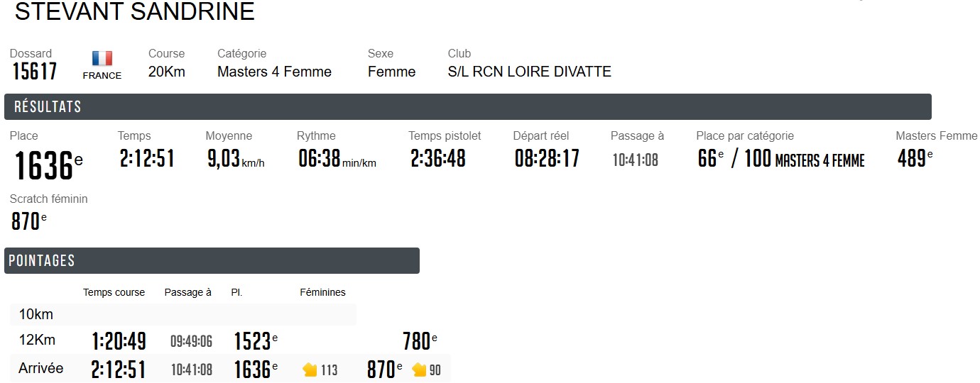
Task: Open the S/L RCN LOIRE DIVATTE club link
Action: (529, 72)
